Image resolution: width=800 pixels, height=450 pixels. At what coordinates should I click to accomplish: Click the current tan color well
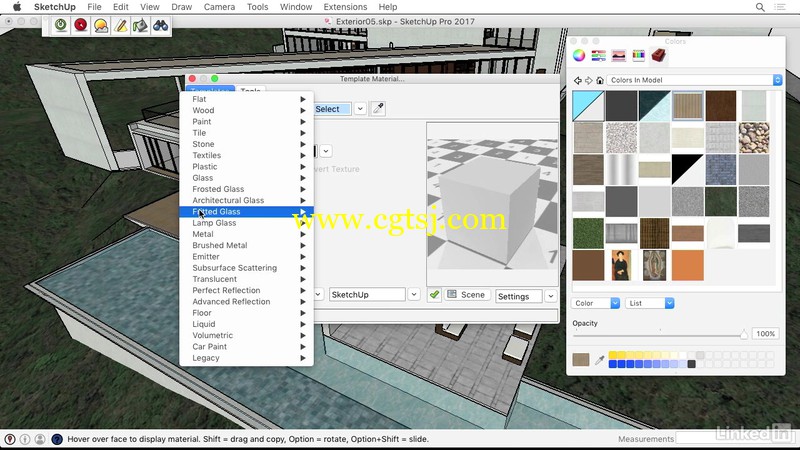(581, 359)
